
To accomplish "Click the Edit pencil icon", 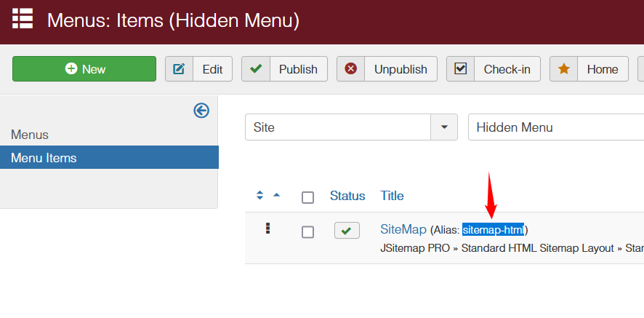I will [179, 69].
